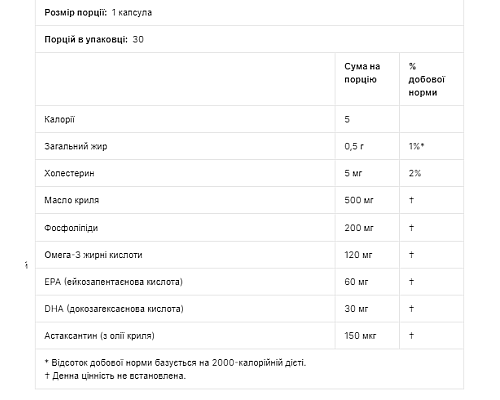Click 'Омега-3 жирні кислоти' row label
Image resolution: width=500 pixels, height=400 pixels.
[93, 255]
